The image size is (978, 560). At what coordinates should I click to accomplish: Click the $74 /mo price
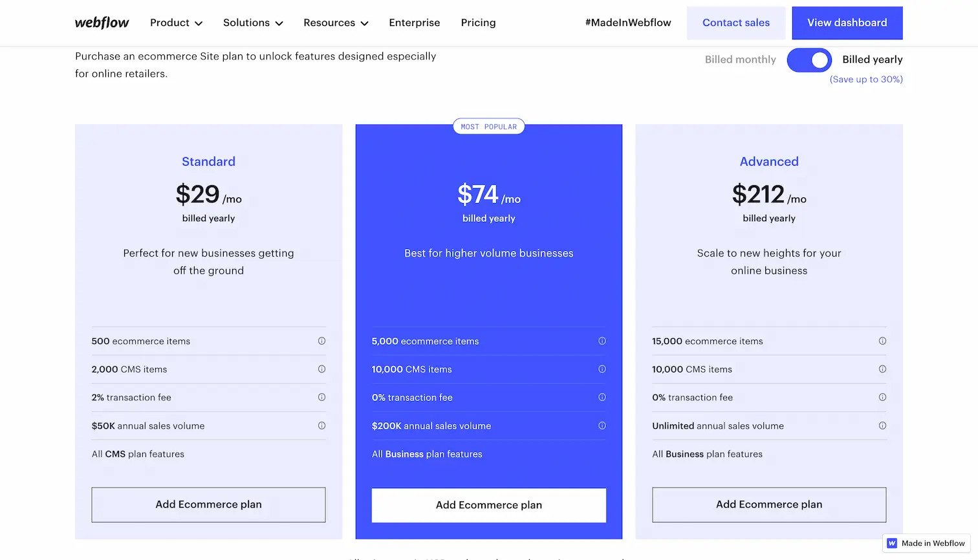click(489, 195)
